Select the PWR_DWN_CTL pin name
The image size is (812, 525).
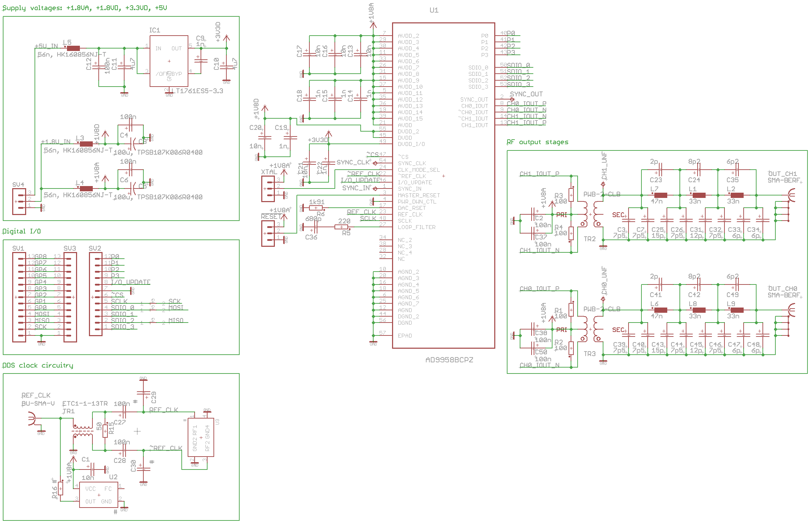[417, 201]
